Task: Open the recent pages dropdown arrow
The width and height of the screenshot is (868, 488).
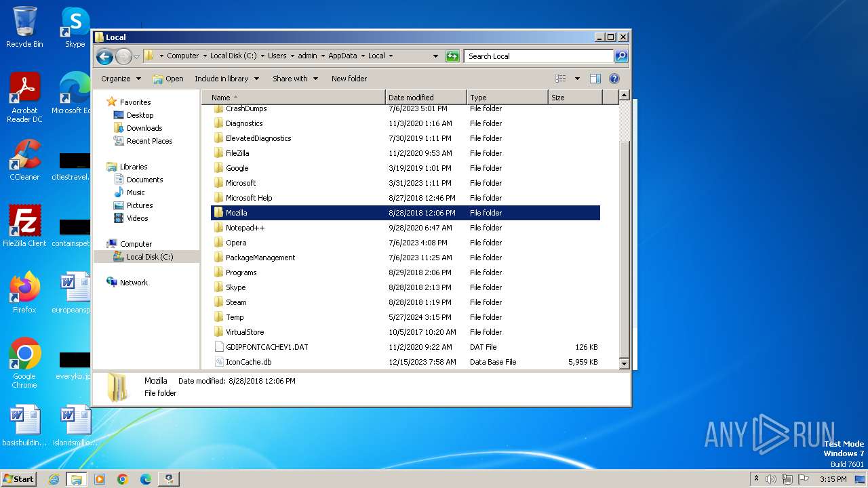Action: click(x=136, y=56)
